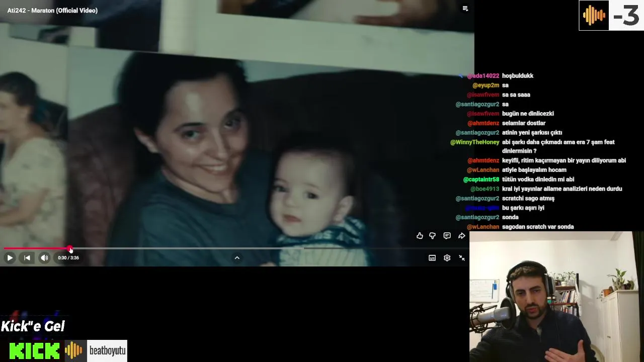644x362 pixels.
Task: Click the chat message 'bu şarkı aşırı iyi'
Action: 523,208
